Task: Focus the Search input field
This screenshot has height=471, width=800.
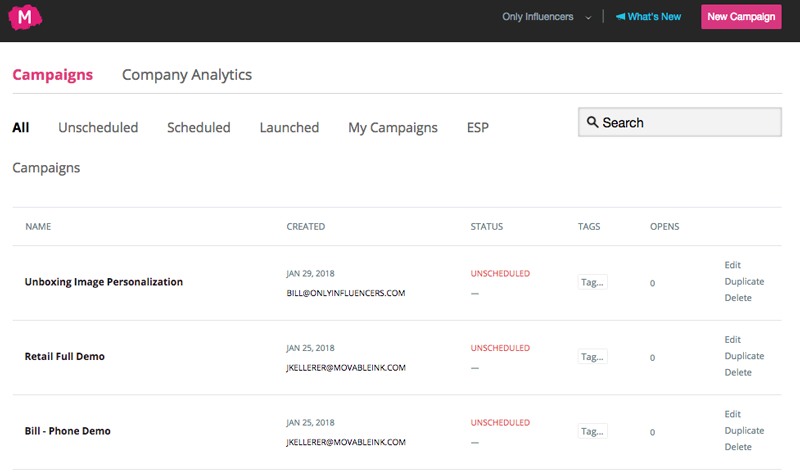Action: click(680, 122)
